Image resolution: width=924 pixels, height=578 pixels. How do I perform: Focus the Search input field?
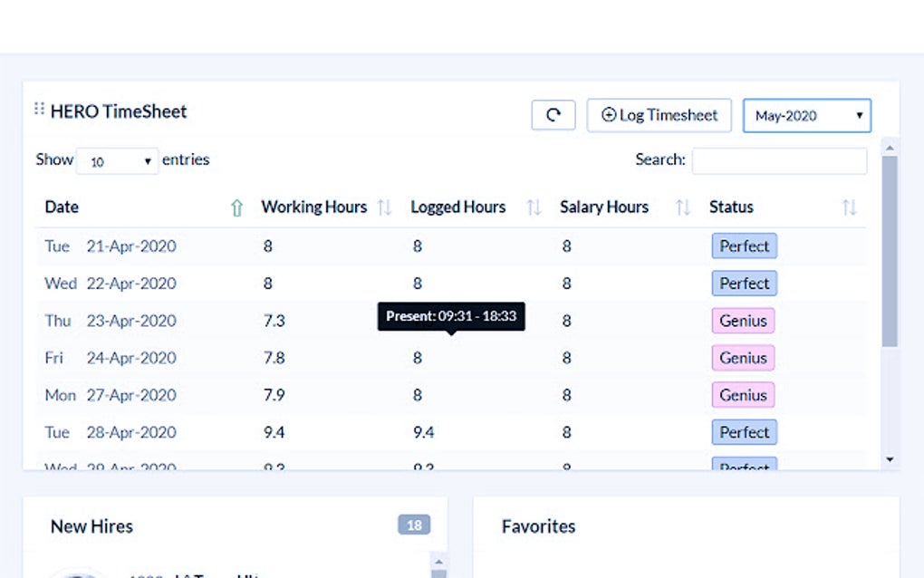(779, 160)
